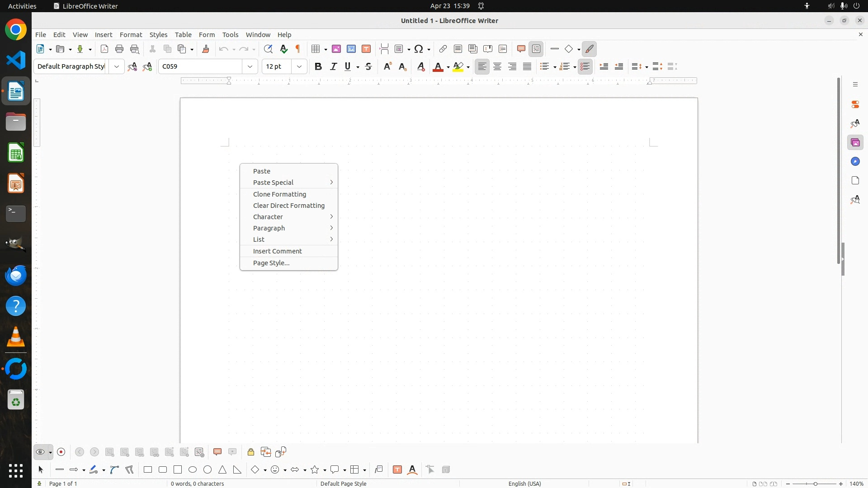The height and width of the screenshot is (488, 868).
Task: Click the Insert Table icon
Action: [316, 49]
